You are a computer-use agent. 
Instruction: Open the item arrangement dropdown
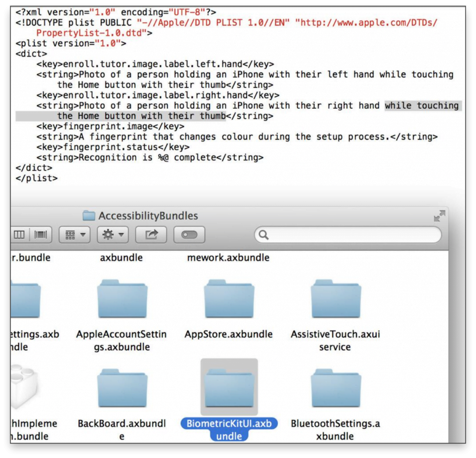tap(74, 235)
